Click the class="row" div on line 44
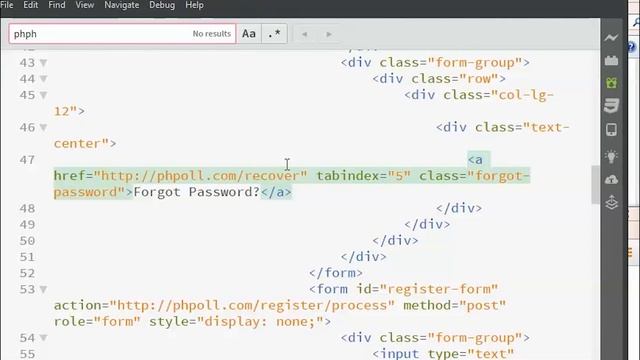 coord(439,79)
